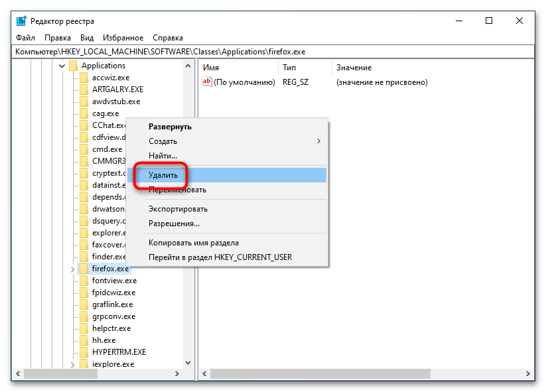Click the tree pane scroll down arrow

click(x=187, y=363)
